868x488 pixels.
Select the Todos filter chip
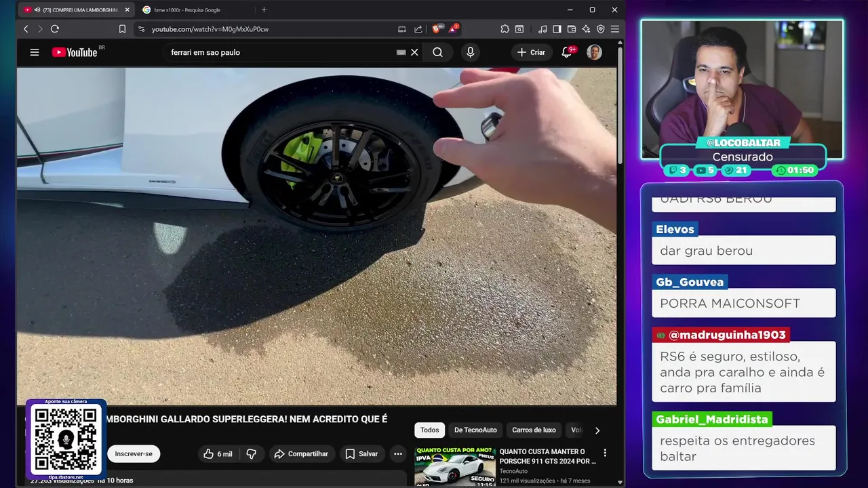click(429, 430)
